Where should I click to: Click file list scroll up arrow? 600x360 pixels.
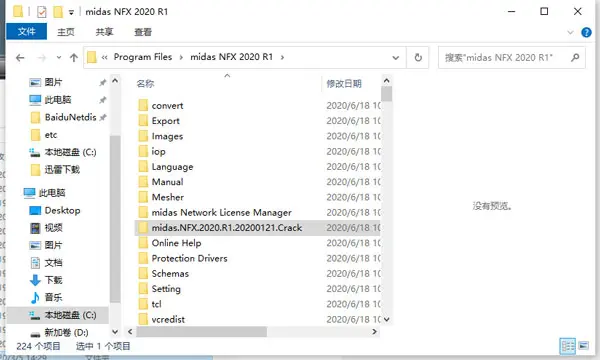point(386,81)
